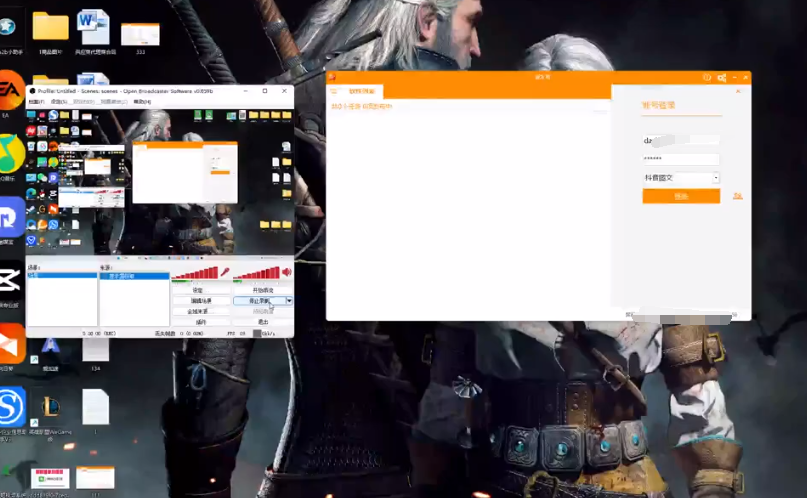Click the stop recording button in OBS
807x498 pixels.
tap(259, 300)
